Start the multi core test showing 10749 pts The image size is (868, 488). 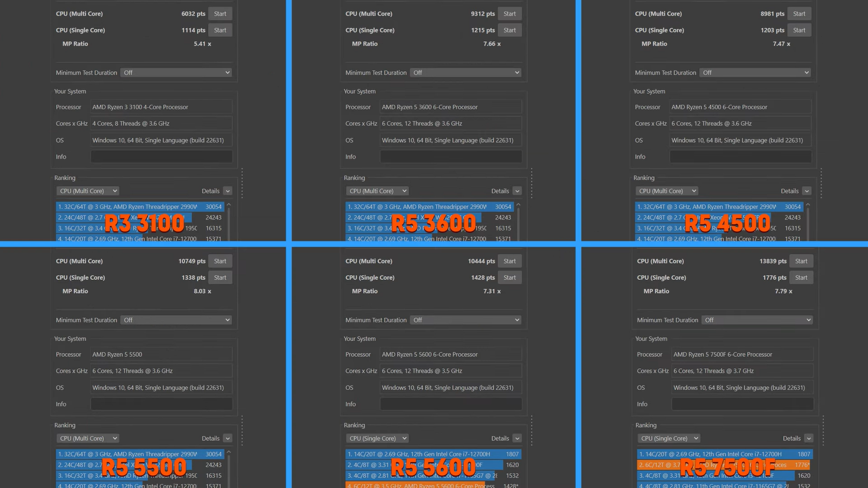[x=220, y=261]
